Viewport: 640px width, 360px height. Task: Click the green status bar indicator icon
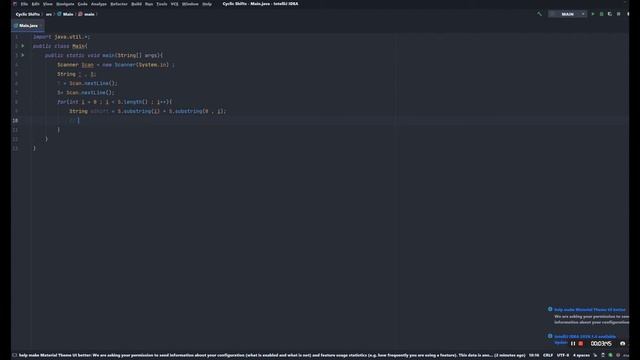(x=611, y=355)
